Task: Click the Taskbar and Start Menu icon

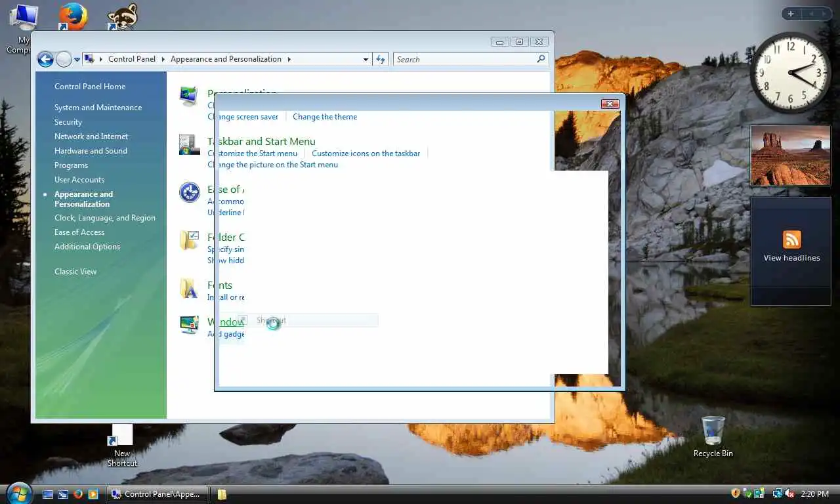Action: pos(189,144)
